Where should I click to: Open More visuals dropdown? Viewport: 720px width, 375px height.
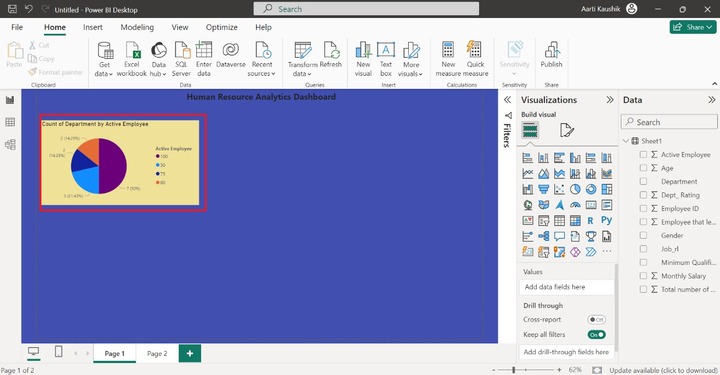tap(411, 60)
